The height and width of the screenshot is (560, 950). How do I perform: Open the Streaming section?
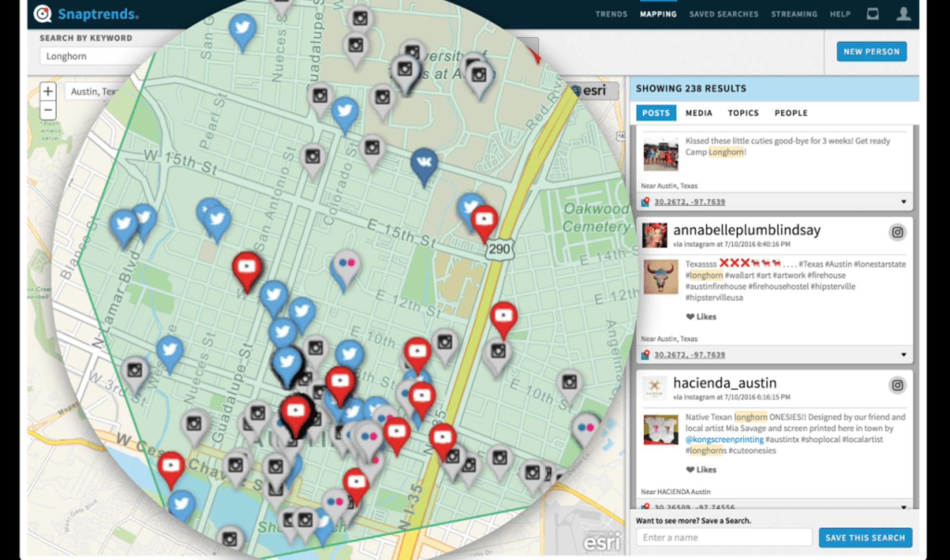[x=794, y=14]
